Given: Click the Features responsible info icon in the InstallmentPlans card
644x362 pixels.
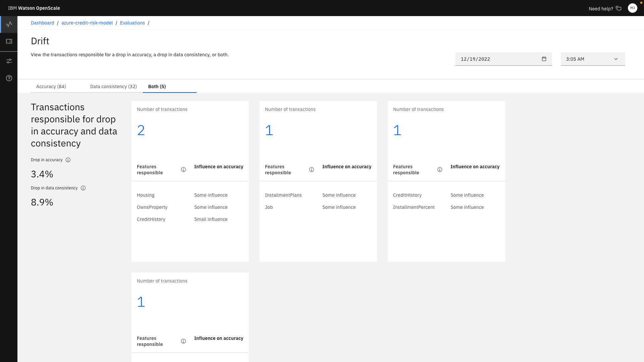Looking at the screenshot, I should 312,170.
